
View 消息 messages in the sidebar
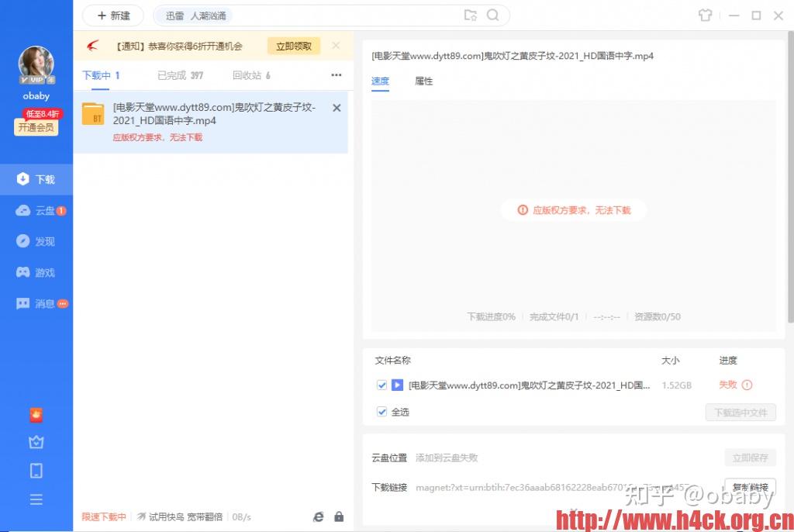[36, 303]
